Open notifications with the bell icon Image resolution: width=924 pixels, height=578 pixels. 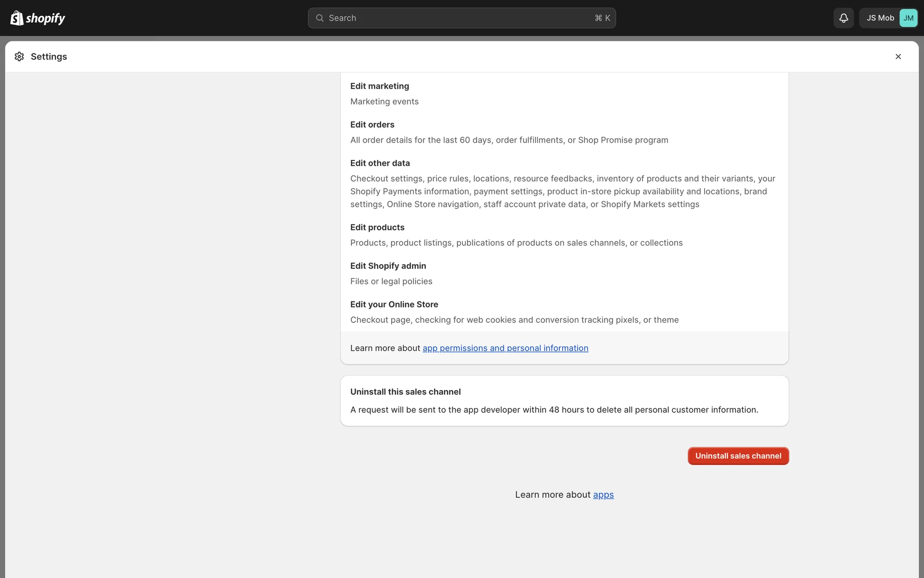click(843, 18)
